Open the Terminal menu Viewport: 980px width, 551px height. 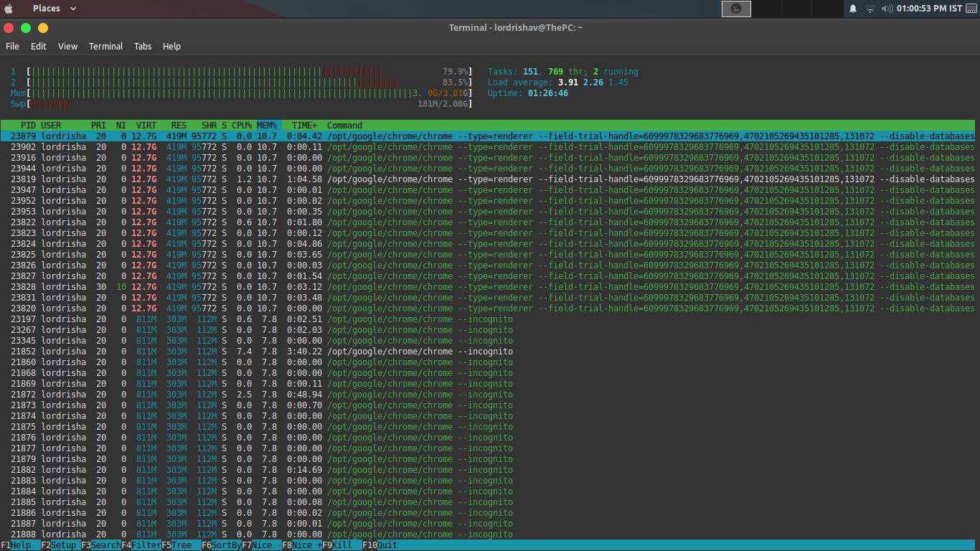tap(106, 46)
